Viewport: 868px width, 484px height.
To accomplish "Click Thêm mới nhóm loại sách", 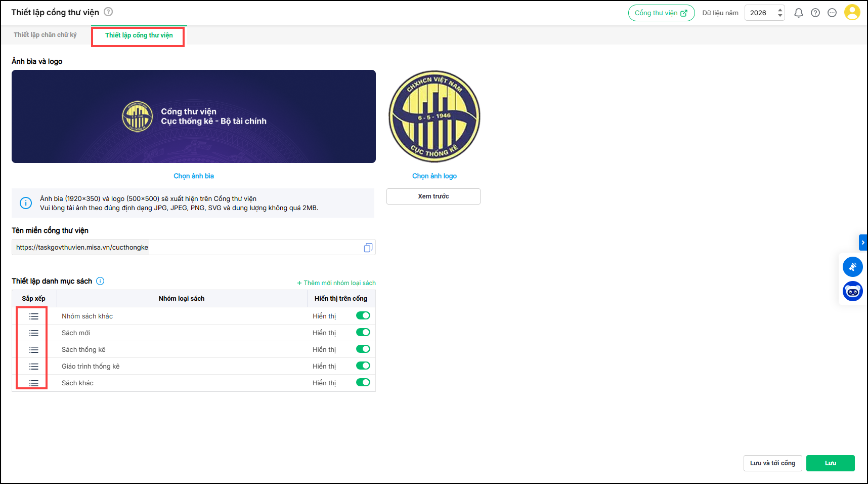I will point(336,283).
